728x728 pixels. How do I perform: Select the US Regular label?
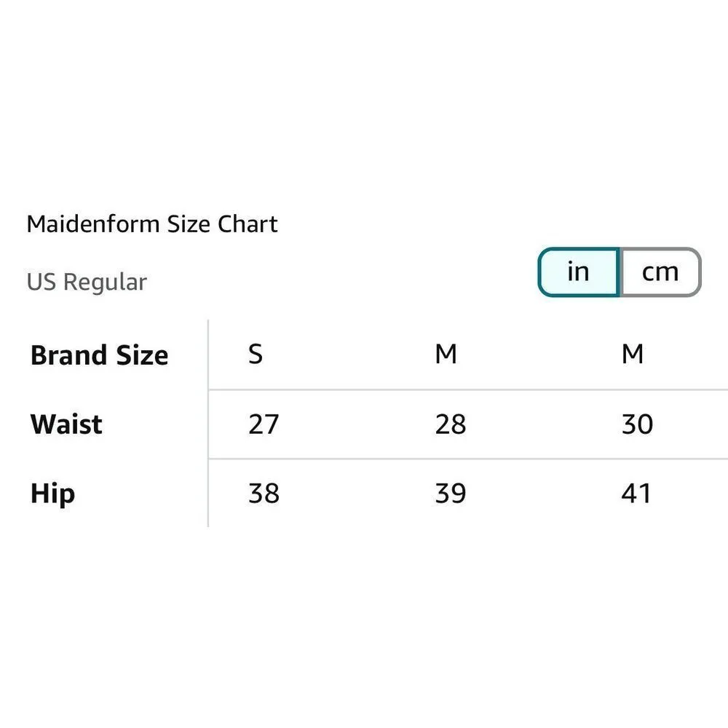[x=87, y=282]
